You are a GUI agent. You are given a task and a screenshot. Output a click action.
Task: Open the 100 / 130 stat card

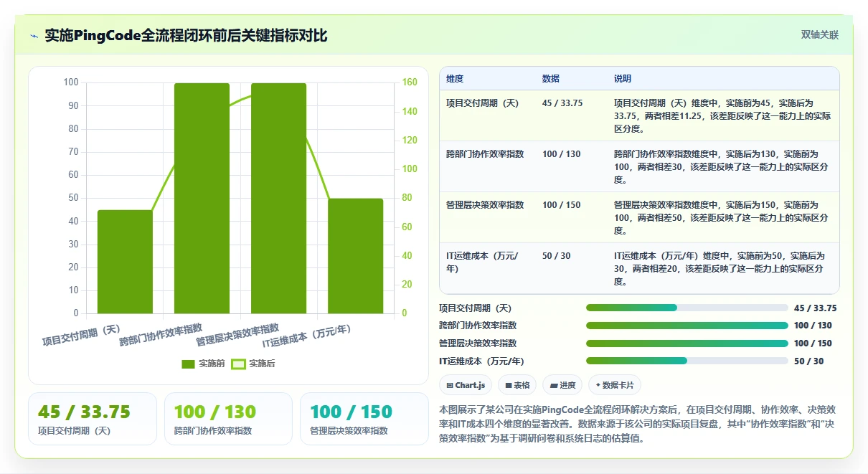pyautogui.click(x=228, y=419)
